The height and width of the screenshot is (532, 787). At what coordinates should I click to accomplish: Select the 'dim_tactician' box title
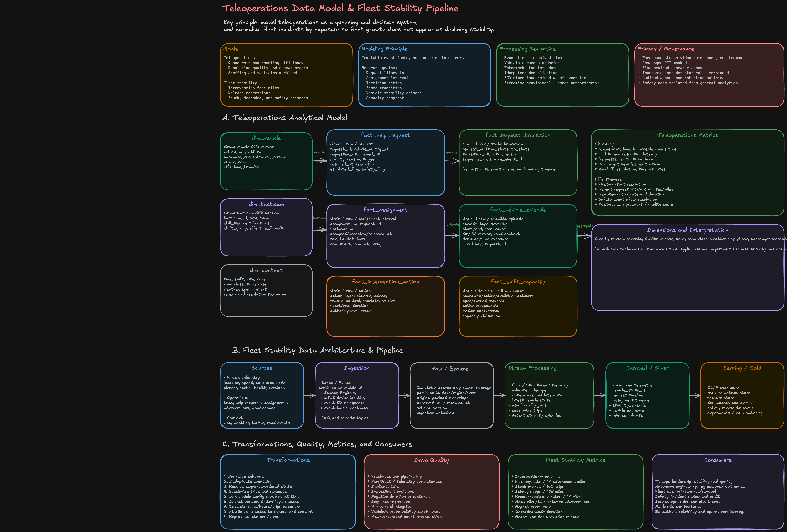pyautogui.click(x=266, y=204)
